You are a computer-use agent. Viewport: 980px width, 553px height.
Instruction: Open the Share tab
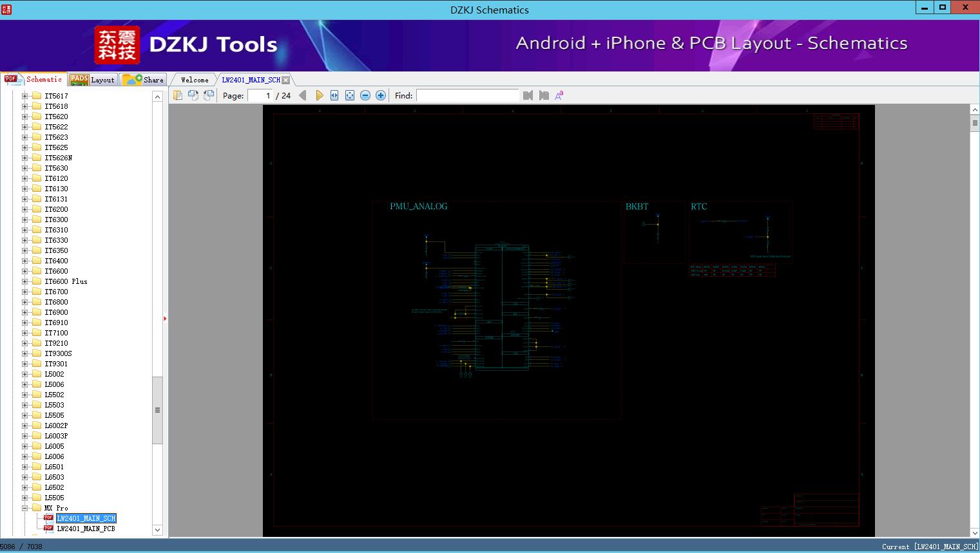click(x=144, y=80)
